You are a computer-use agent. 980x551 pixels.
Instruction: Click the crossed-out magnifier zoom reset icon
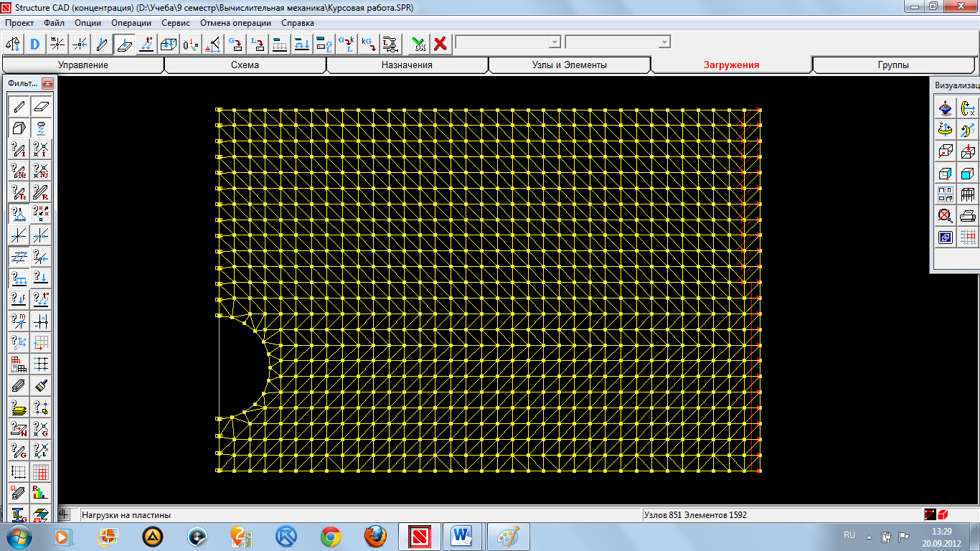(x=946, y=215)
